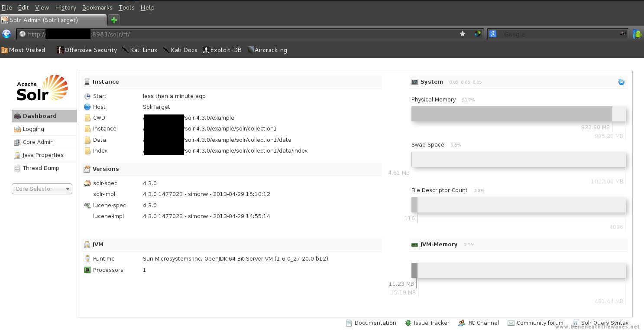This screenshot has width=644, height=333.
Task: Open a new tab with plus button
Action: (x=114, y=20)
